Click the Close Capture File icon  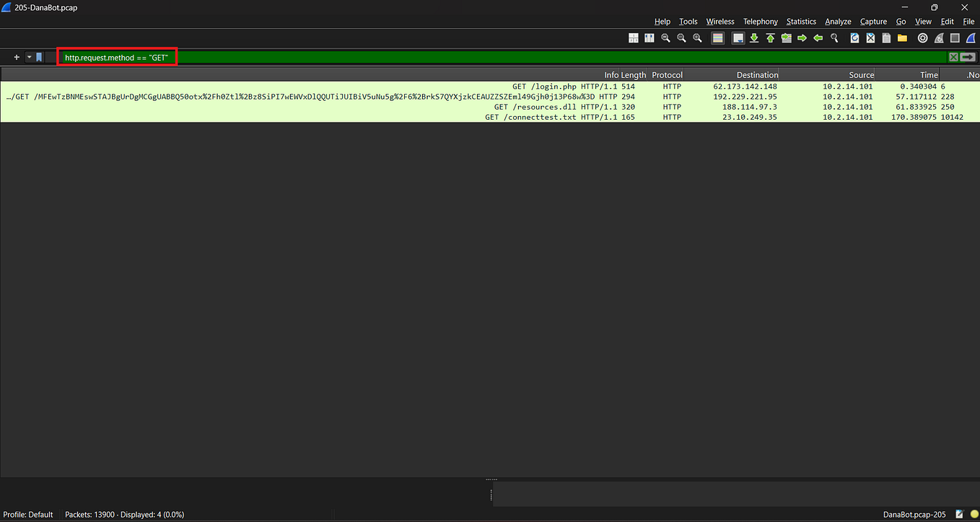pos(870,37)
